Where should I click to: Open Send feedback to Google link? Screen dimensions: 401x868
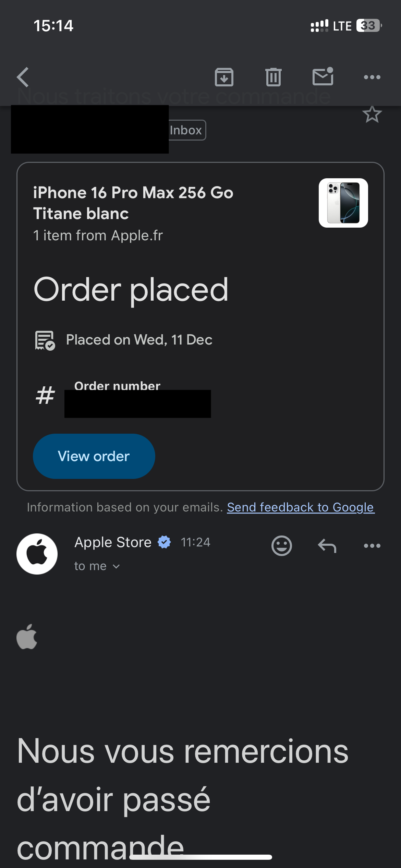[301, 507]
